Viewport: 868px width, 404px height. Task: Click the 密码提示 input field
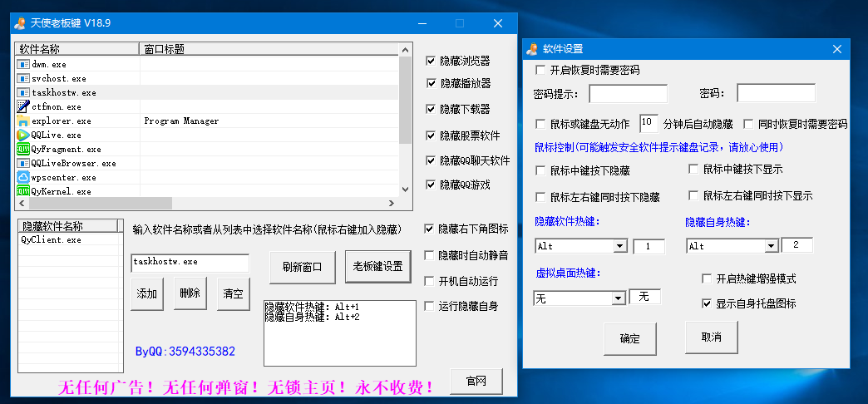pyautogui.click(x=629, y=94)
